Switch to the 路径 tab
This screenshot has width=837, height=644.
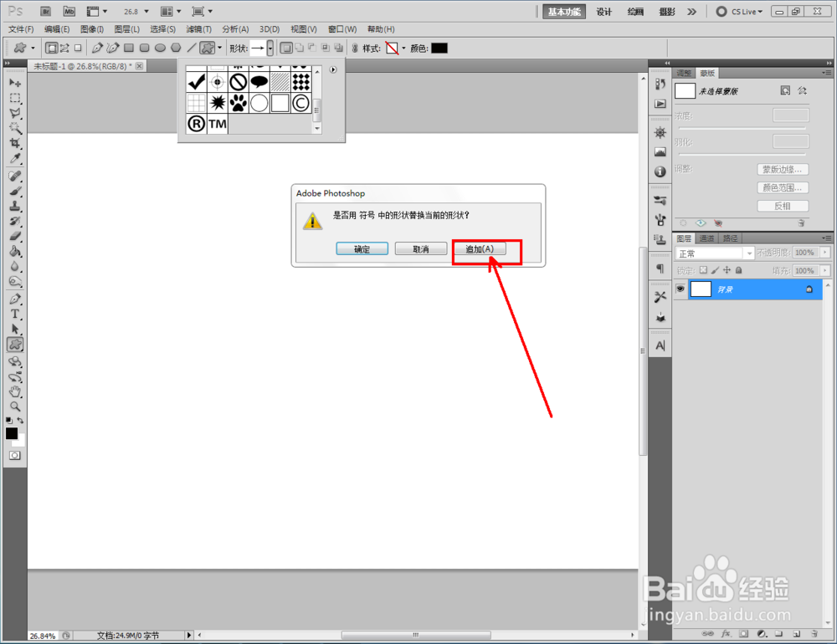[x=730, y=238]
